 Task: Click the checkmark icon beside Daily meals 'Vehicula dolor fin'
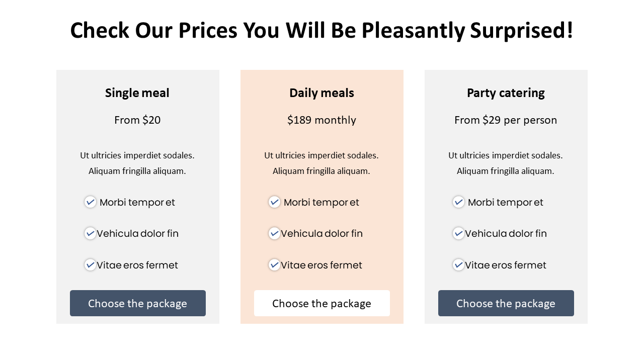pos(274,233)
